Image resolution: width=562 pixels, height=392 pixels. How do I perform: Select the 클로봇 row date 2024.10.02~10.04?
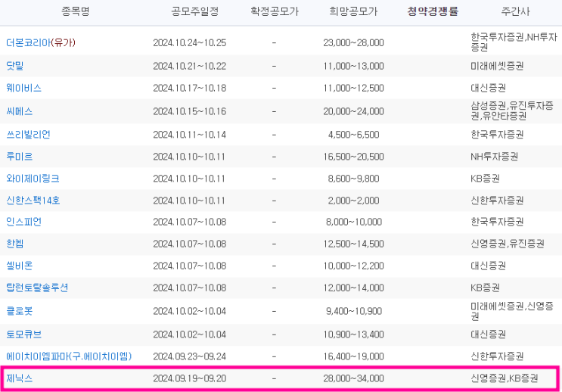190,311
